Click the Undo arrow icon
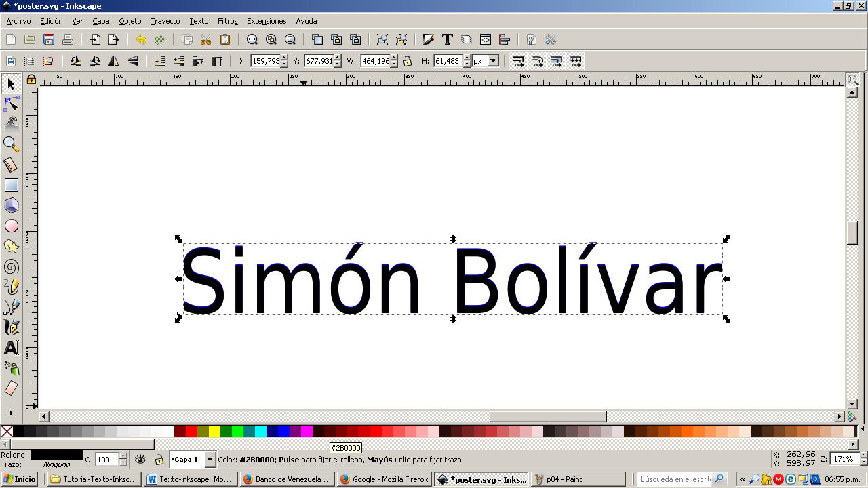This screenshot has height=488, width=868. tap(141, 40)
